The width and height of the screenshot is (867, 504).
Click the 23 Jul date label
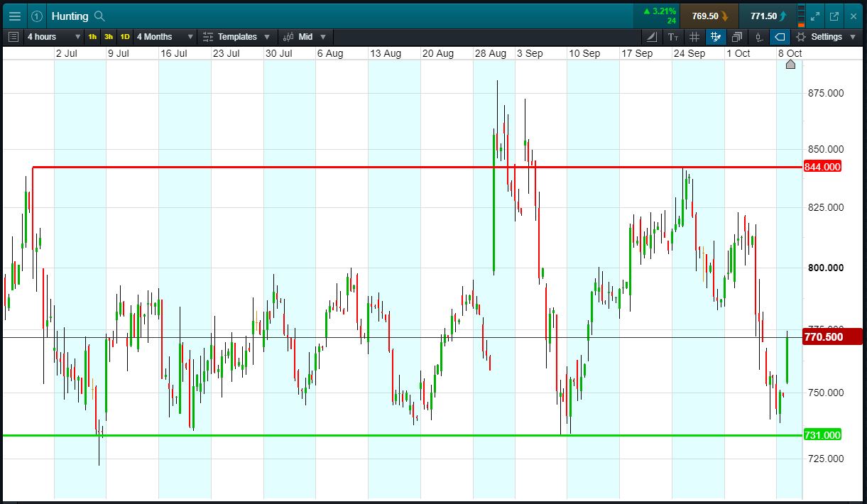(x=227, y=53)
